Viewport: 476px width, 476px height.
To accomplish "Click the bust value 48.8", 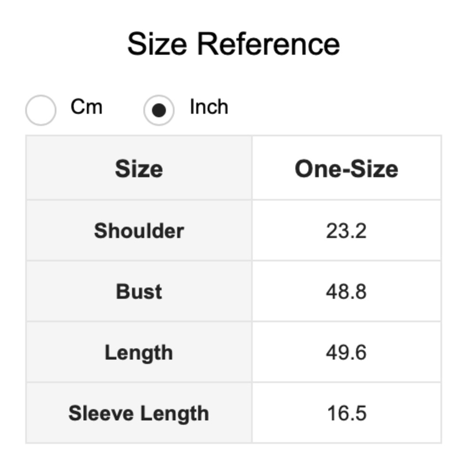I will (347, 292).
